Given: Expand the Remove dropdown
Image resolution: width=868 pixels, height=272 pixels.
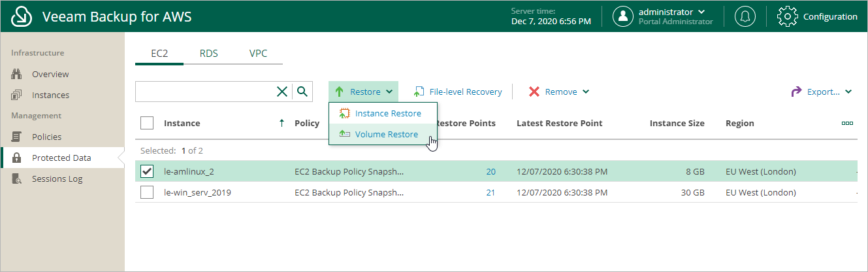Looking at the screenshot, I should [586, 92].
